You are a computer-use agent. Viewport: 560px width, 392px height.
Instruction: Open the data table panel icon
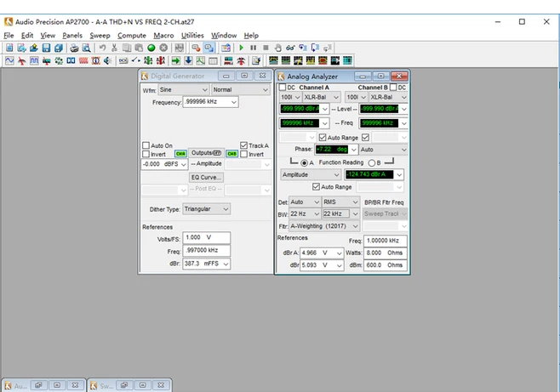(x=213, y=60)
